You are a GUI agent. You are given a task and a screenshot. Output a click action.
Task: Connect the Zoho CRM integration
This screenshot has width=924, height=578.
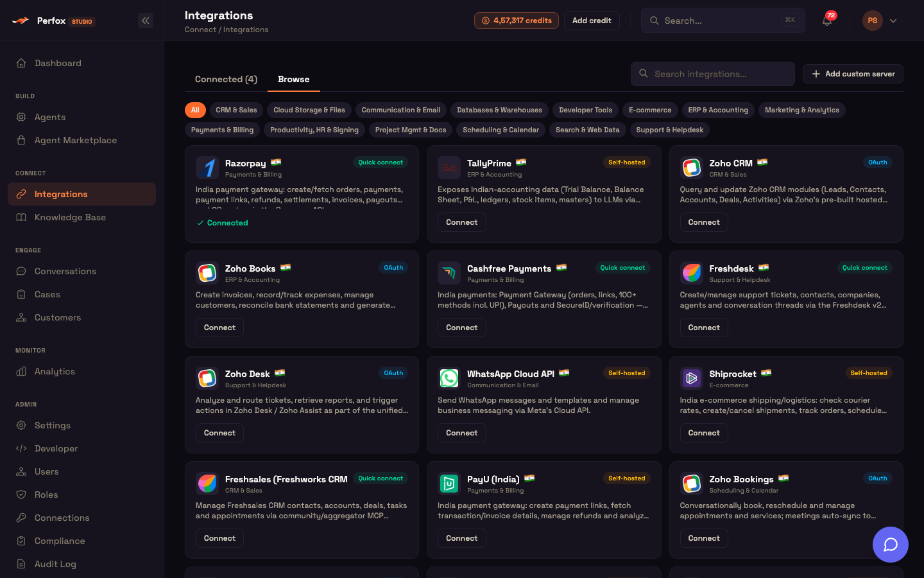[x=704, y=222]
